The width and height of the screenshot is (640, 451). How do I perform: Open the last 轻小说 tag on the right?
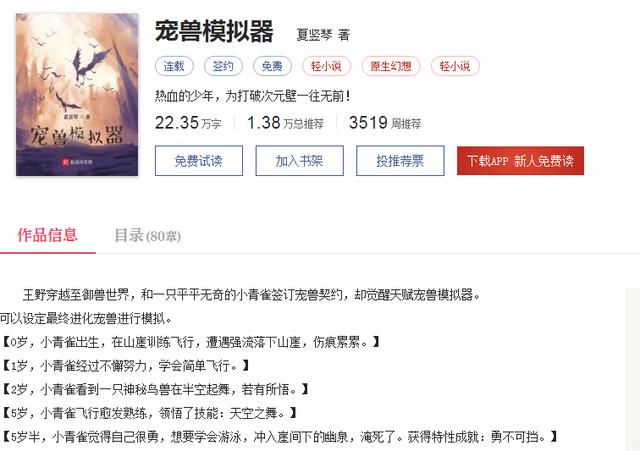455,66
